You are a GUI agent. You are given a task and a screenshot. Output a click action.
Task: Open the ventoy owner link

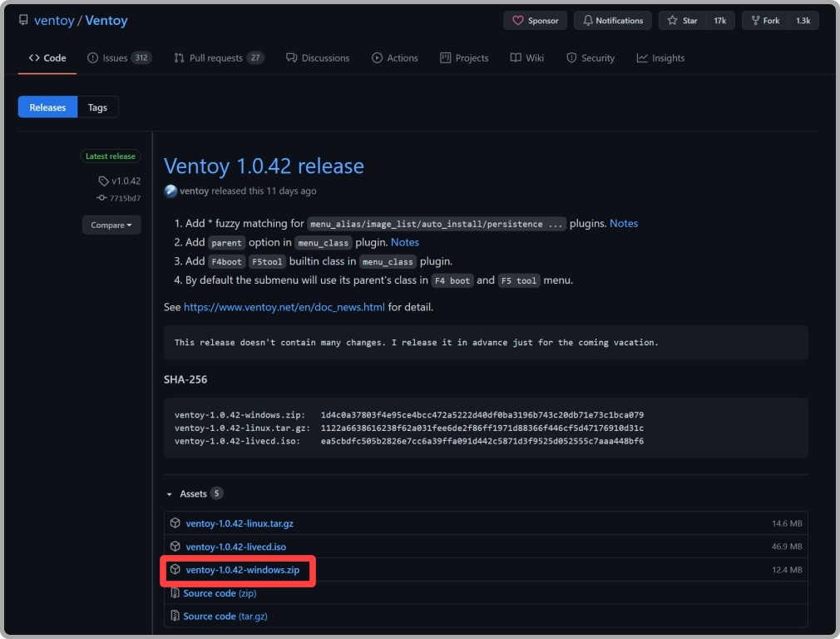[x=54, y=20]
